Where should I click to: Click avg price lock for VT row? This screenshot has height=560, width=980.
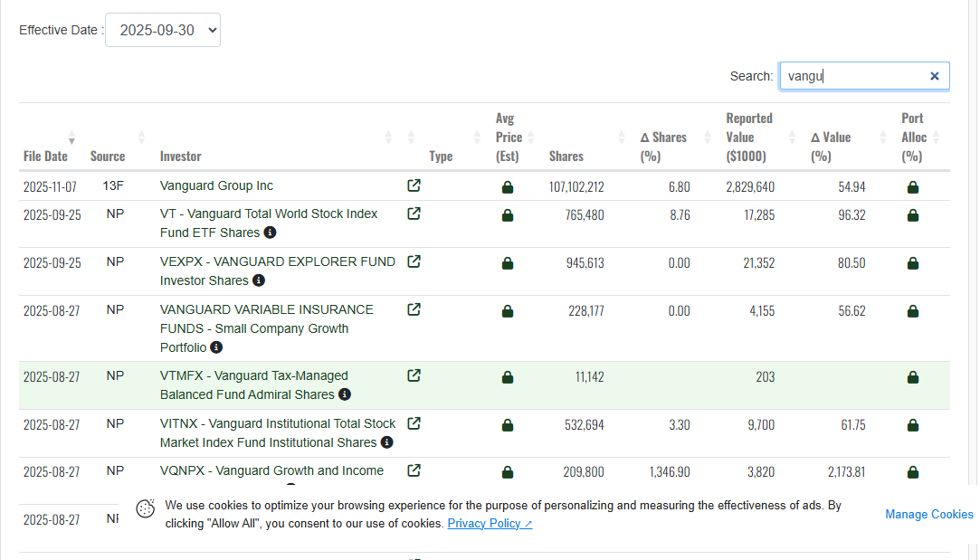point(508,215)
